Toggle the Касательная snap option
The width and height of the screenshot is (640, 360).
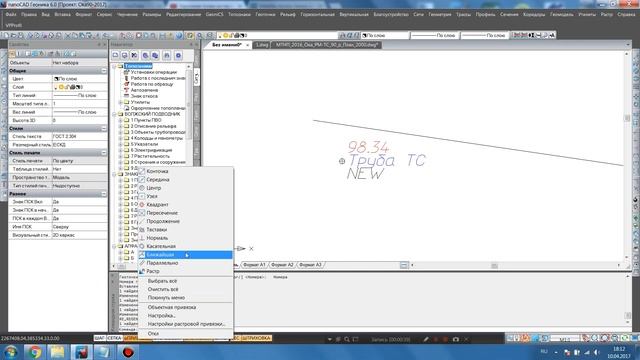186,246
